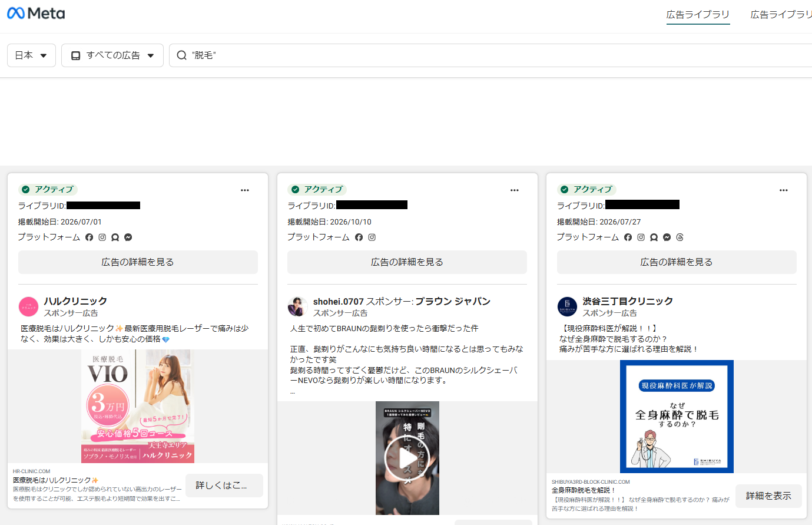
Task: Click the Messenger platform icon on the ハルクリニック ad
Action: pyautogui.click(x=128, y=237)
